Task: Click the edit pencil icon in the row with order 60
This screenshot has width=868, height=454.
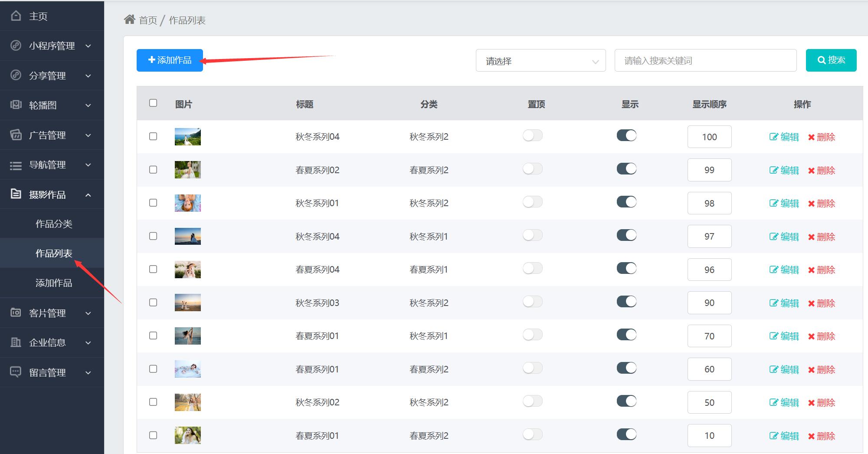Action: pyautogui.click(x=773, y=369)
